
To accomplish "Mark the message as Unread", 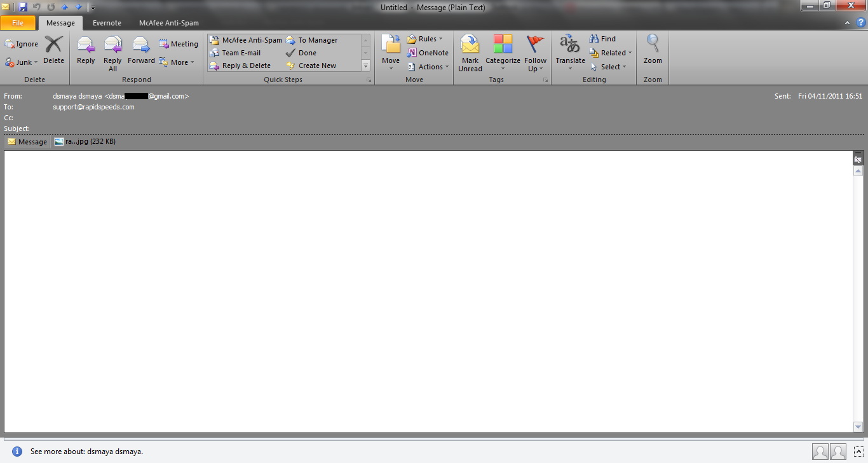I will click(470, 53).
